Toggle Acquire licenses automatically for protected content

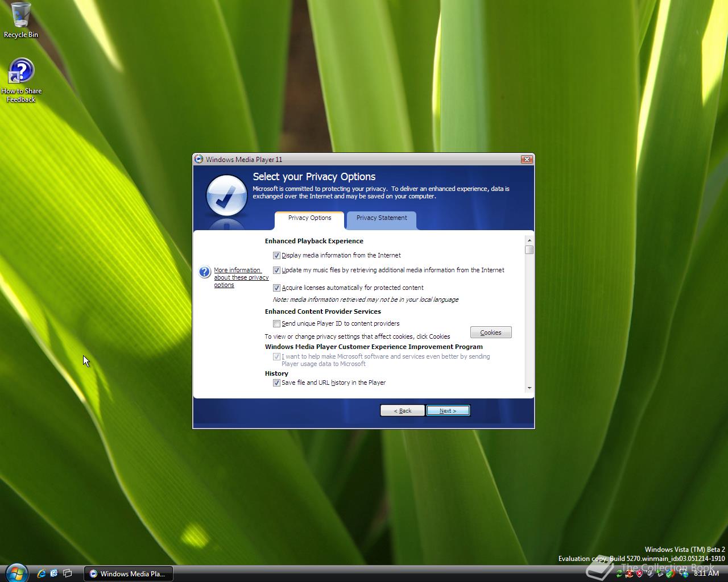pyautogui.click(x=276, y=288)
